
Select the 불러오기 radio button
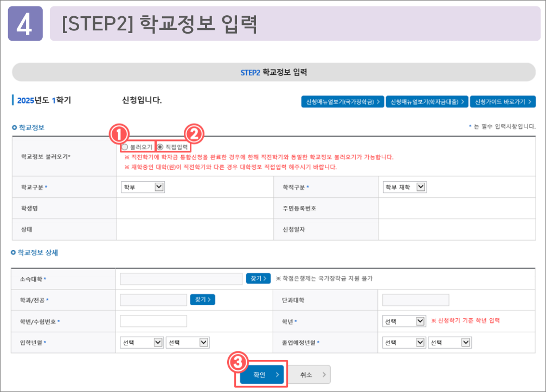pos(124,146)
